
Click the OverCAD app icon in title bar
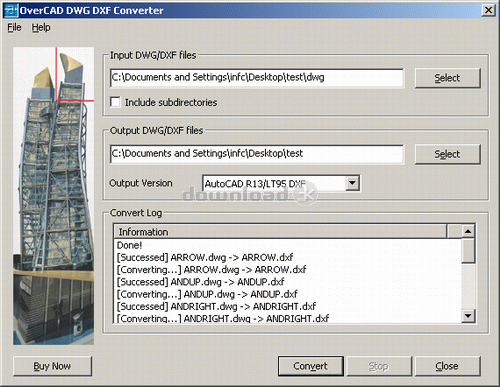coord(11,10)
